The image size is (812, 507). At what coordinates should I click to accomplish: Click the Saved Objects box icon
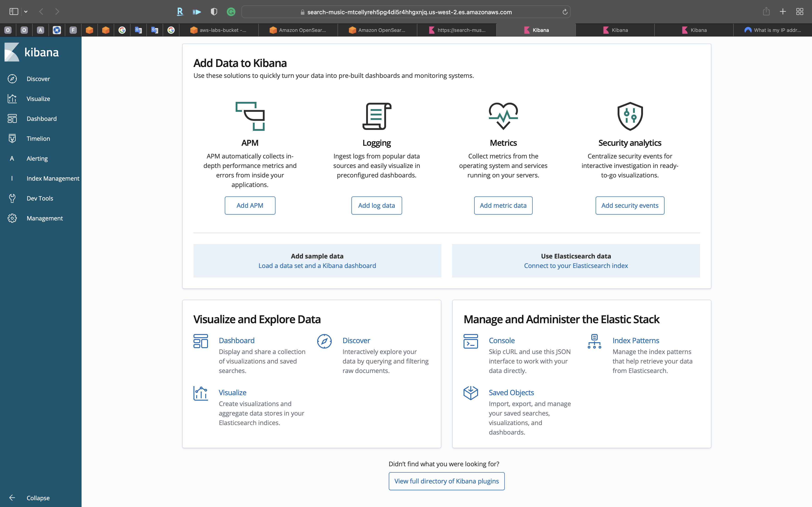pos(470,393)
